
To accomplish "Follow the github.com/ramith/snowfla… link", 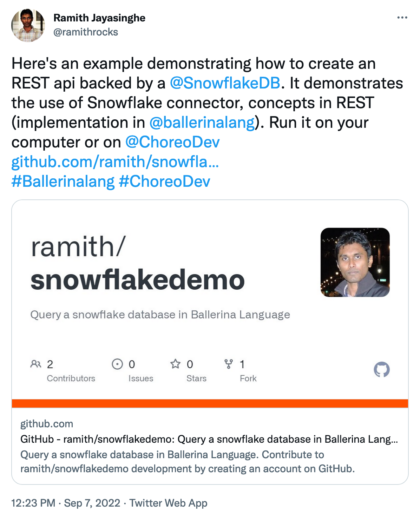I will click(115, 162).
